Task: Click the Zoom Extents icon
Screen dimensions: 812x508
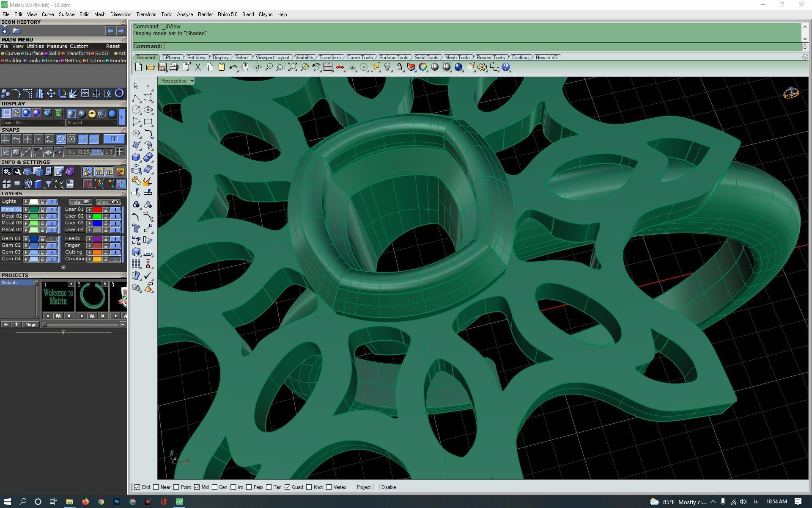Action: tap(292, 67)
